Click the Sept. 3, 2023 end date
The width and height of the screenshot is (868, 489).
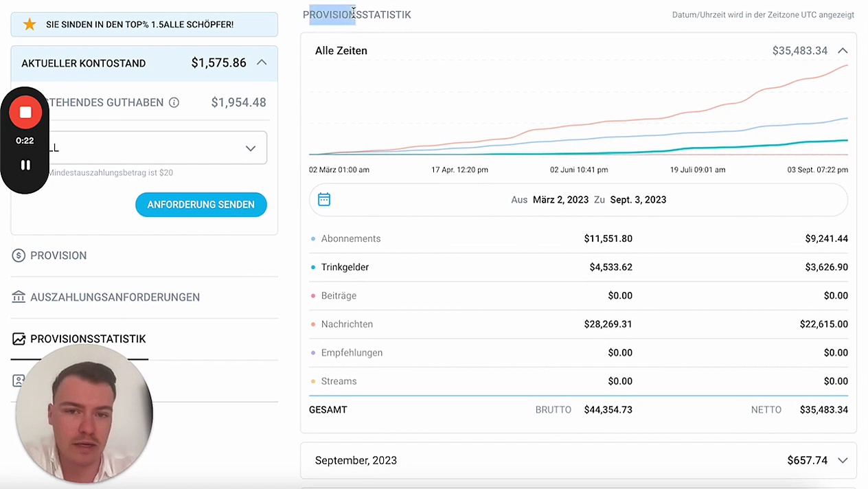point(638,200)
